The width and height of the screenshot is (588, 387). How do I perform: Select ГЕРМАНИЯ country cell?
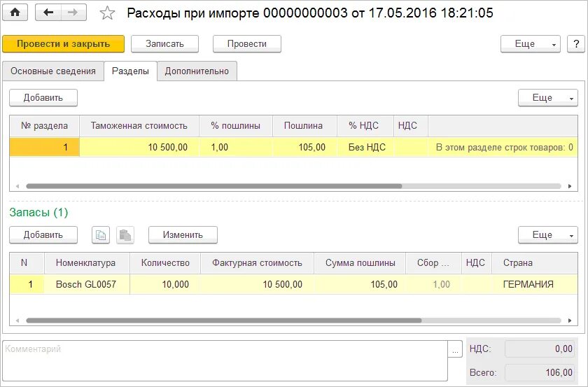click(x=534, y=285)
